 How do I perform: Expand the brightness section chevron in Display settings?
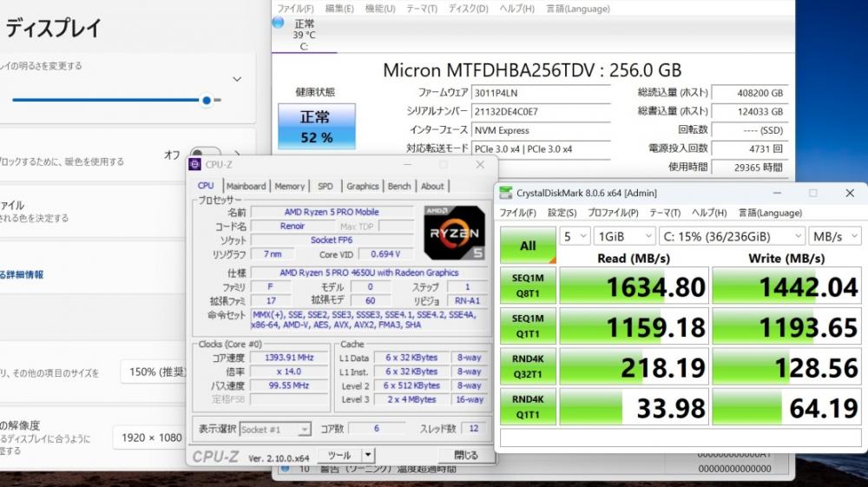coord(237,79)
